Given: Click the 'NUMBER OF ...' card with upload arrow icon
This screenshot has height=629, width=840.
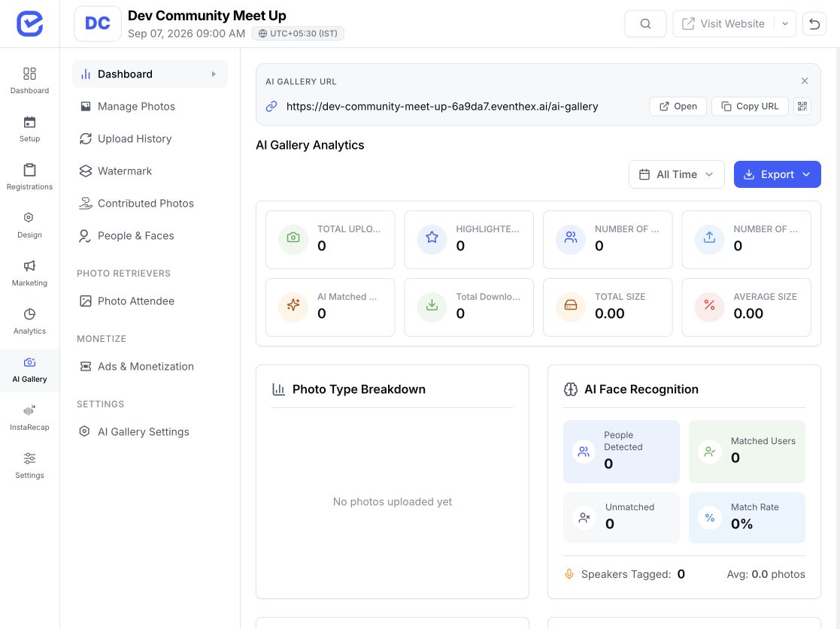Looking at the screenshot, I should [746, 240].
